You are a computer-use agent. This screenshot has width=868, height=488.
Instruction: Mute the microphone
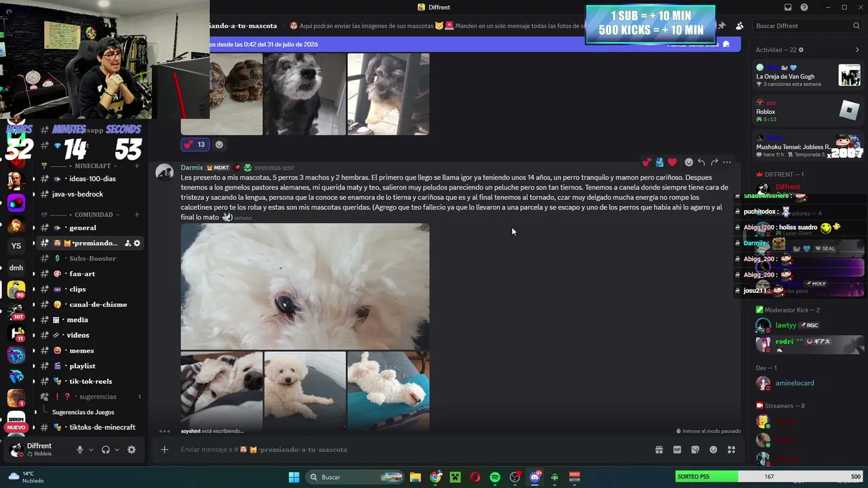pos(80,449)
